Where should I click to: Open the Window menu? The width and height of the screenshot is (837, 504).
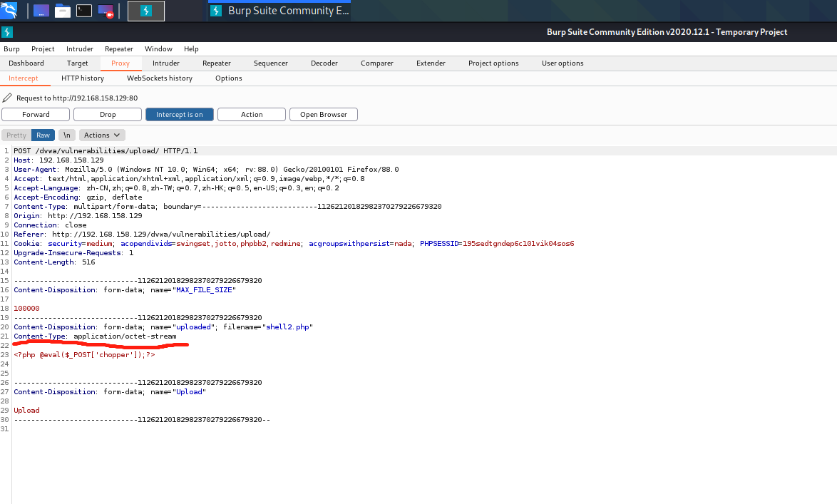tap(158, 48)
